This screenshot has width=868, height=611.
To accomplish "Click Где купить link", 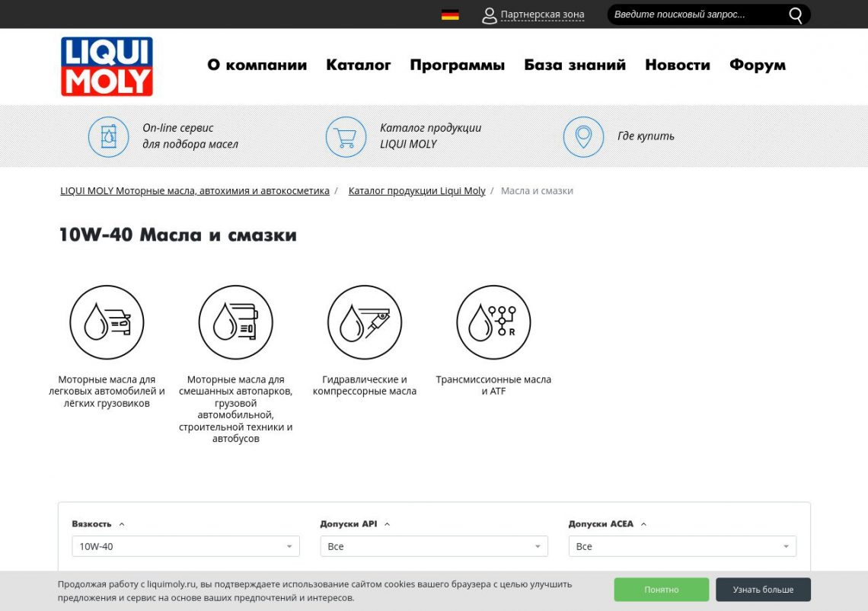I will pos(646,136).
